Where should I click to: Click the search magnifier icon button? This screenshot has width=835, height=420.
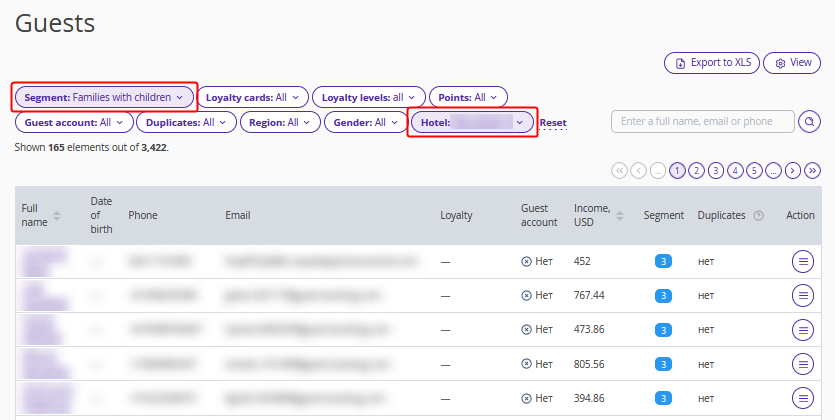(x=810, y=122)
